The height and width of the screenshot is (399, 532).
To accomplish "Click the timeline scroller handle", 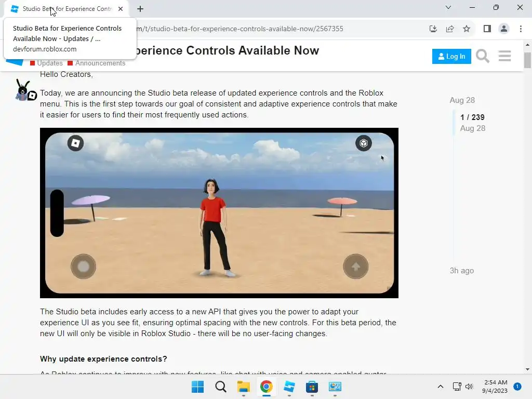I will point(454,123).
